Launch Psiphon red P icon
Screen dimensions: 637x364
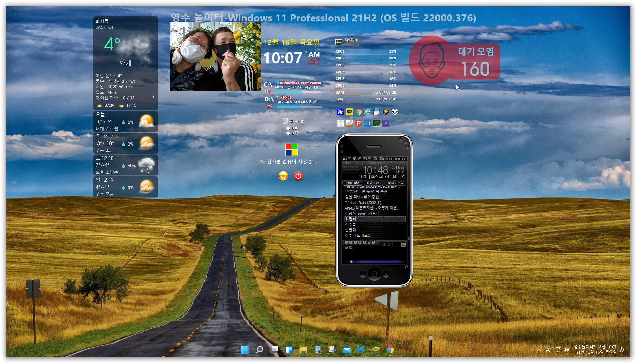click(358, 123)
